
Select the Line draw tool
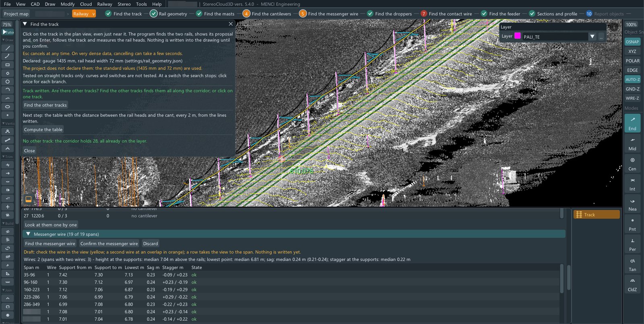pyautogui.click(x=7, y=48)
